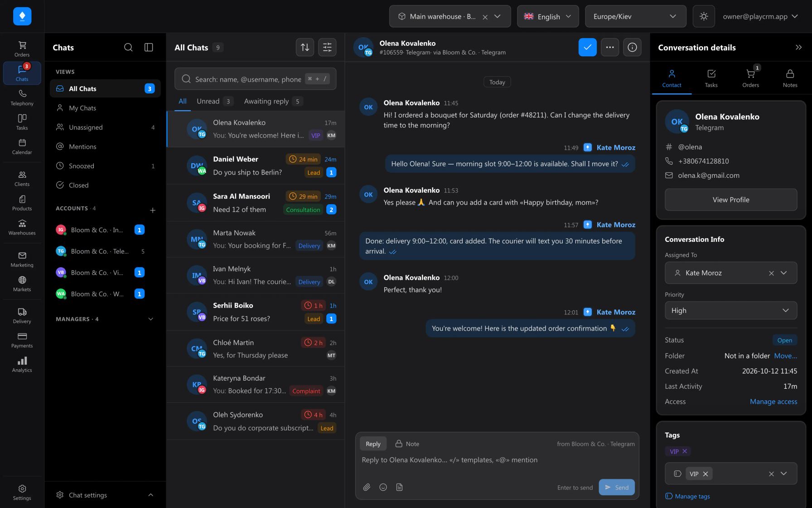The image size is (812, 508).
Task: Open Analytics section
Action: click(22, 364)
